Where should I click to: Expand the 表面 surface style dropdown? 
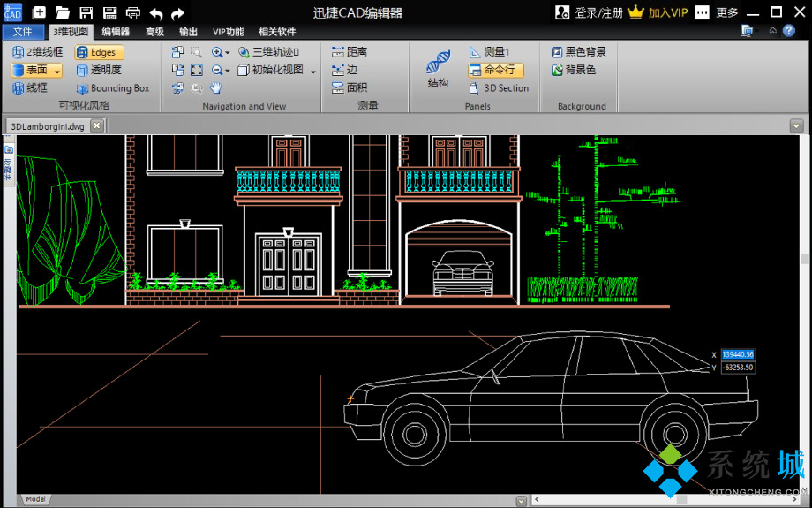[57, 71]
